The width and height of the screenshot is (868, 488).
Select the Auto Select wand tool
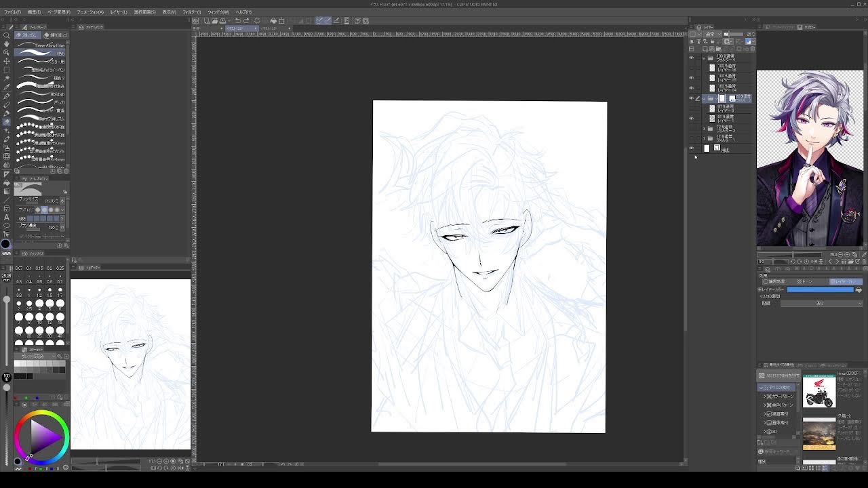tap(7, 78)
